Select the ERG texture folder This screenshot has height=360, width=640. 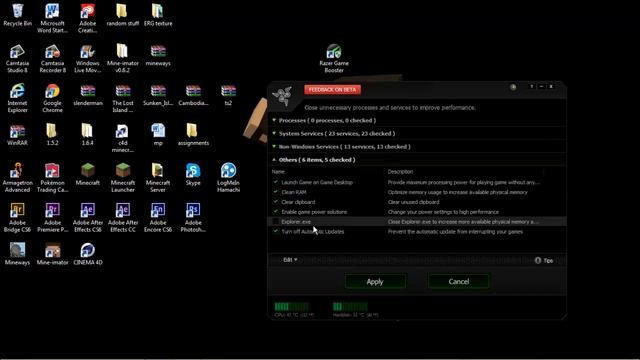158,15
